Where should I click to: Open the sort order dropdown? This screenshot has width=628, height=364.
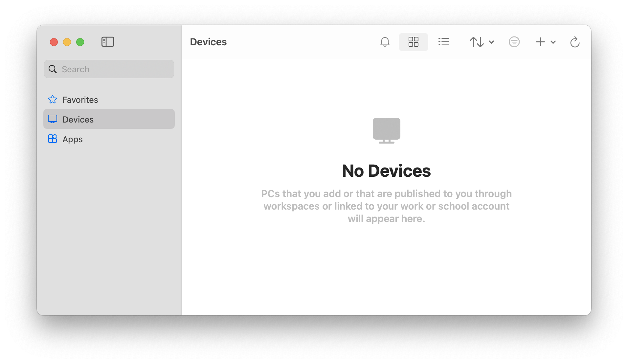tap(482, 42)
